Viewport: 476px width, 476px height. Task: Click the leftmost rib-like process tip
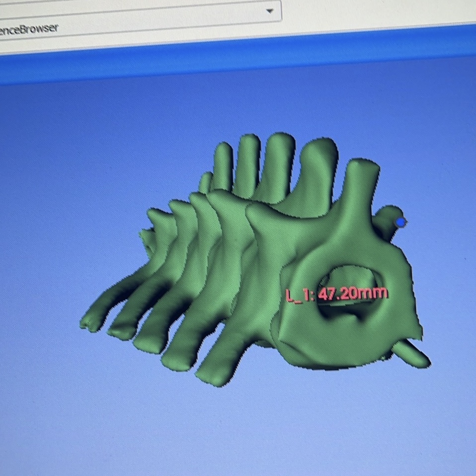(x=88, y=323)
